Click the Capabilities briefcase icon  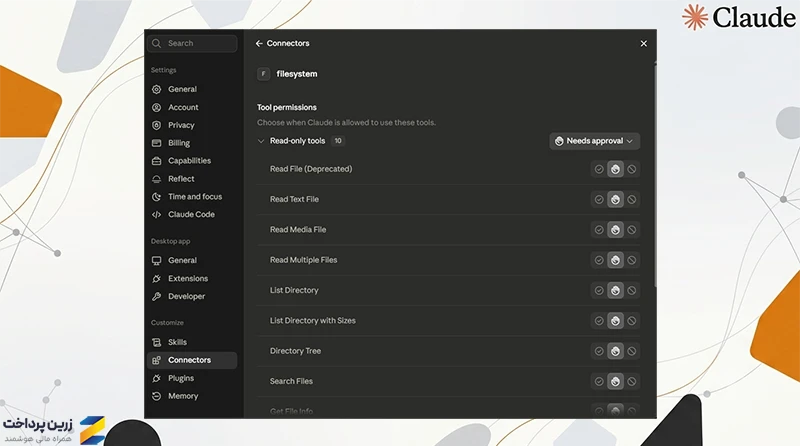[157, 161]
